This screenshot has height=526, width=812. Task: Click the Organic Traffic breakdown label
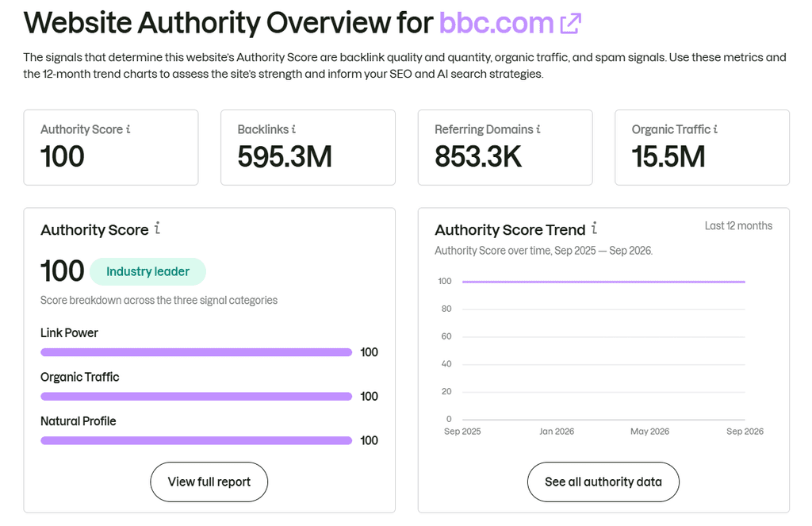[80, 378]
